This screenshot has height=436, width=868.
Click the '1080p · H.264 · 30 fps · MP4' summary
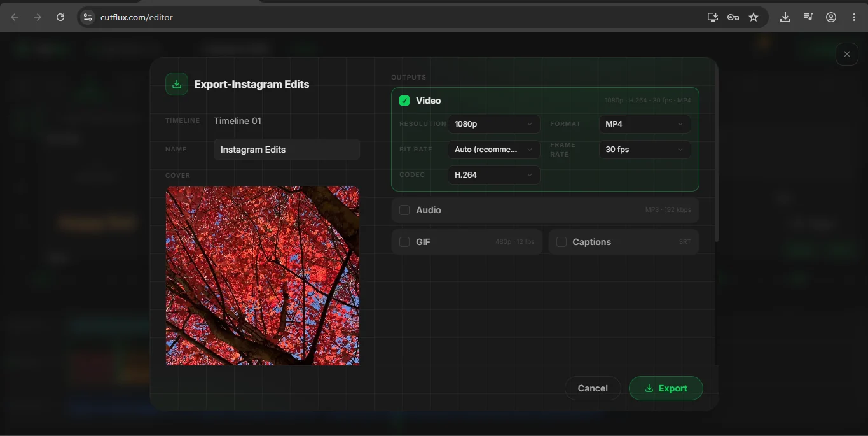(648, 101)
